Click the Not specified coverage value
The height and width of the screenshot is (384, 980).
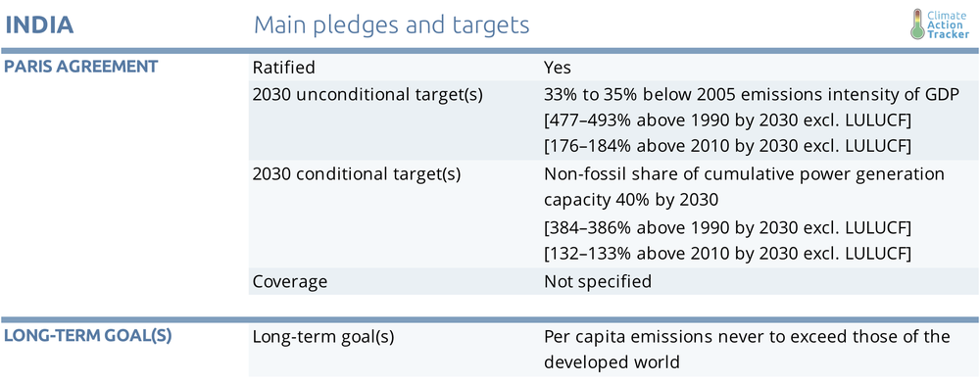(x=598, y=281)
